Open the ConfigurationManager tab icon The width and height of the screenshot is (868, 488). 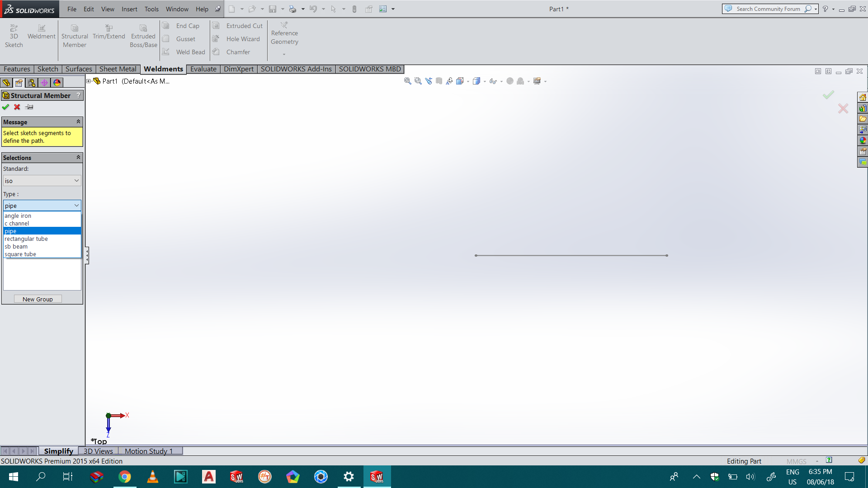(31, 83)
